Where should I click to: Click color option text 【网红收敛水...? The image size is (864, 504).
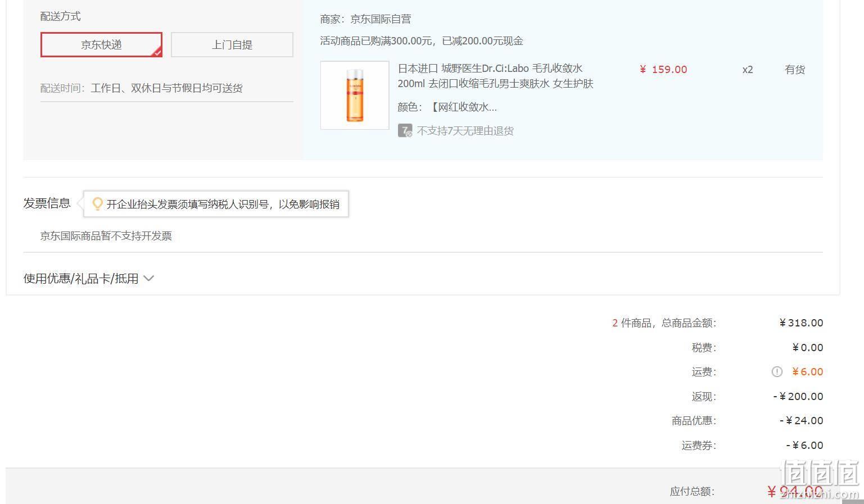point(463,107)
